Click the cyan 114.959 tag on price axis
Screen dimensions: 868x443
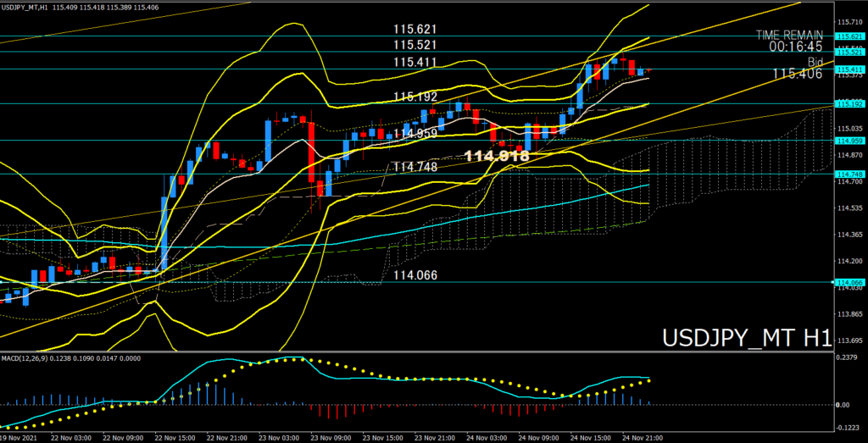coord(849,141)
